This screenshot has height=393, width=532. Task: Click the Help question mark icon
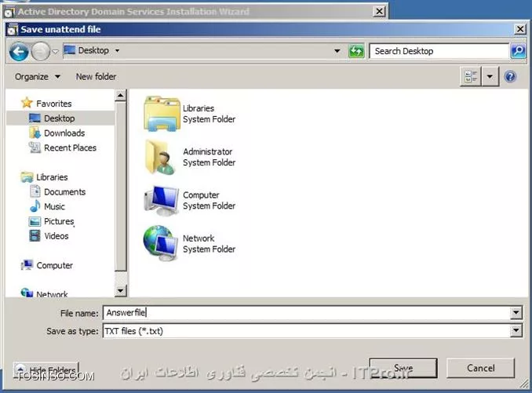[x=510, y=77]
